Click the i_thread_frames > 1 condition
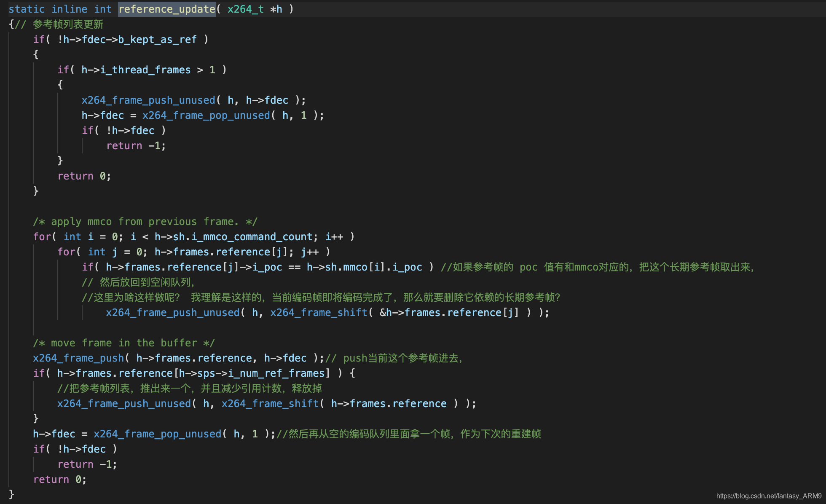The width and height of the screenshot is (826, 504). [142, 70]
